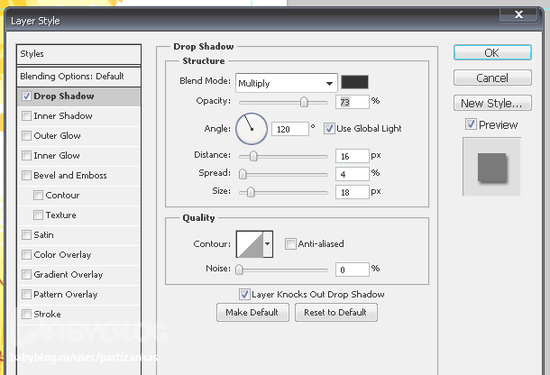Click the Noise value field
The height and width of the screenshot is (375, 550).
point(352,269)
